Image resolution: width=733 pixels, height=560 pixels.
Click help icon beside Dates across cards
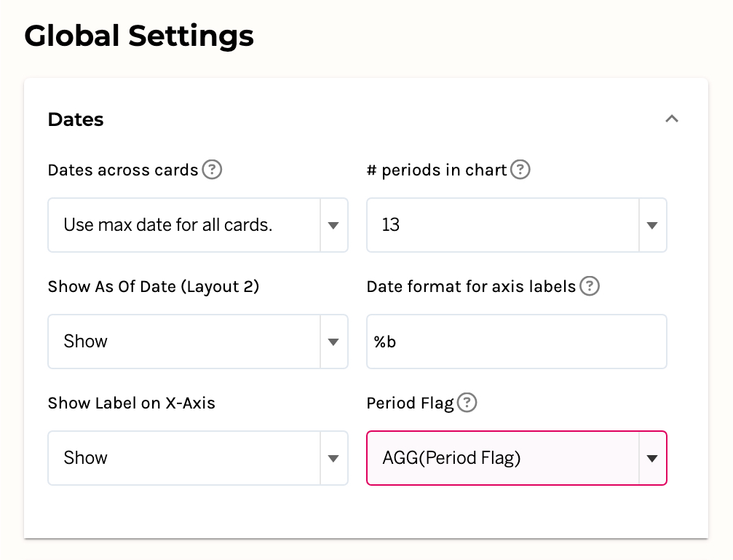[212, 170]
